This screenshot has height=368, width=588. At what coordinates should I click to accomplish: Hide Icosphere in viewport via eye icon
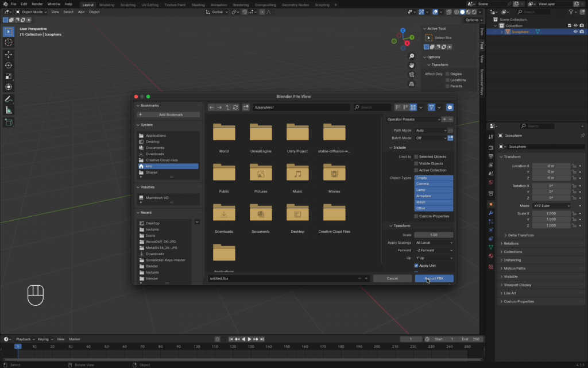pyautogui.click(x=575, y=32)
